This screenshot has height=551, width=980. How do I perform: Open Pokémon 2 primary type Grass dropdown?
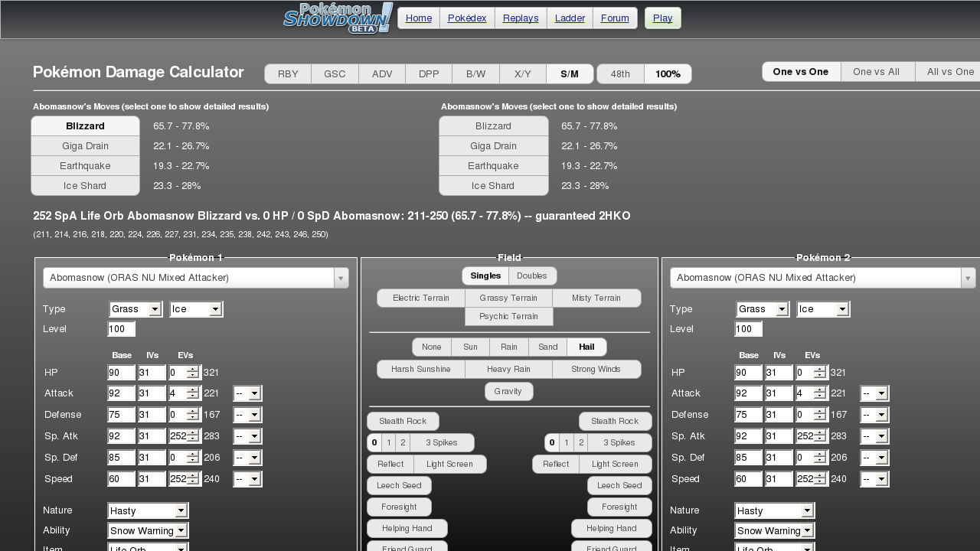point(763,309)
